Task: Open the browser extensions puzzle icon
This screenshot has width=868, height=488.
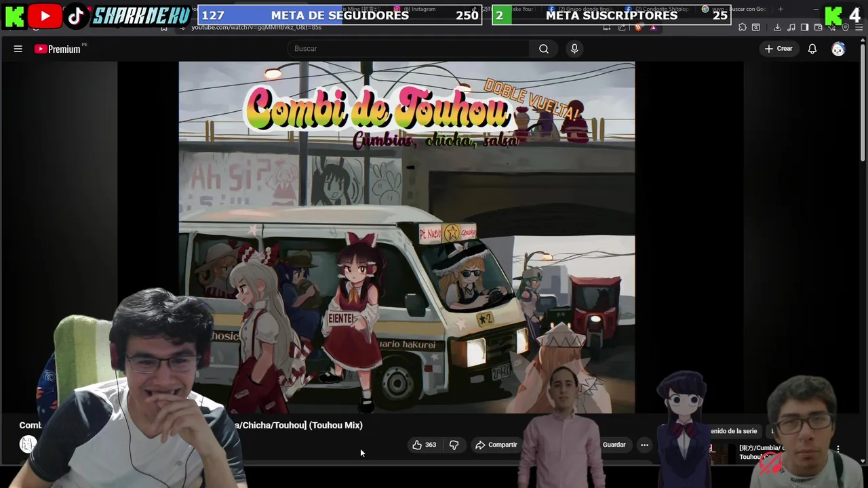Action: pyautogui.click(x=743, y=27)
